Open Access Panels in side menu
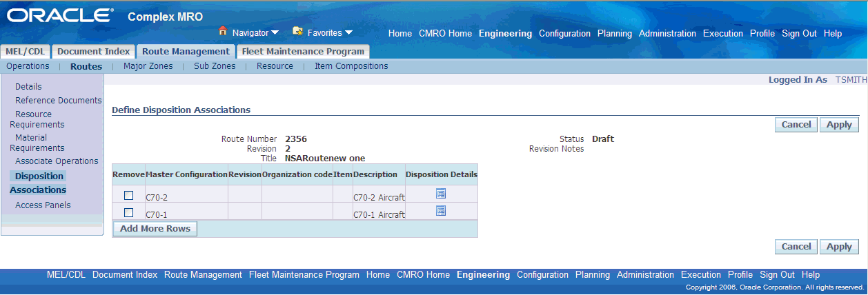Viewport: 868px width, 295px height. point(43,205)
